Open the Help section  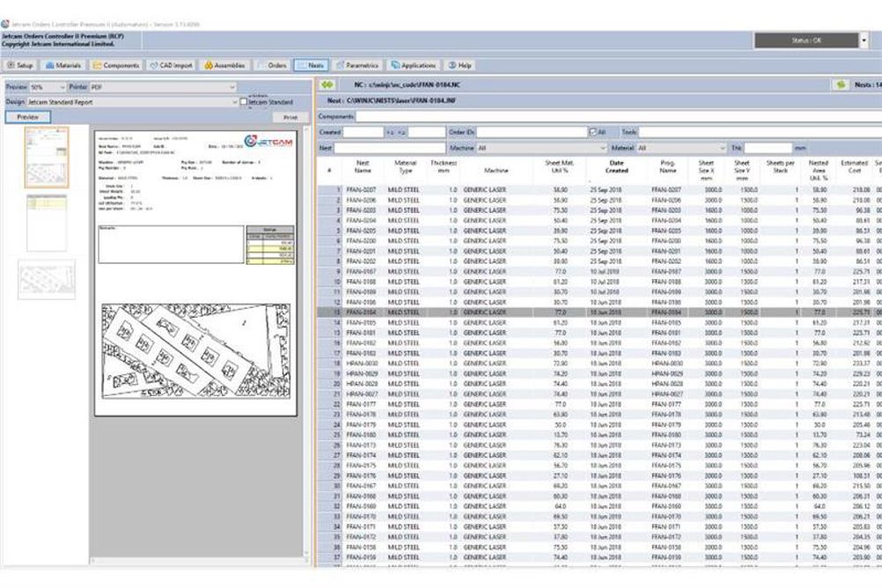(x=459, y=65)
